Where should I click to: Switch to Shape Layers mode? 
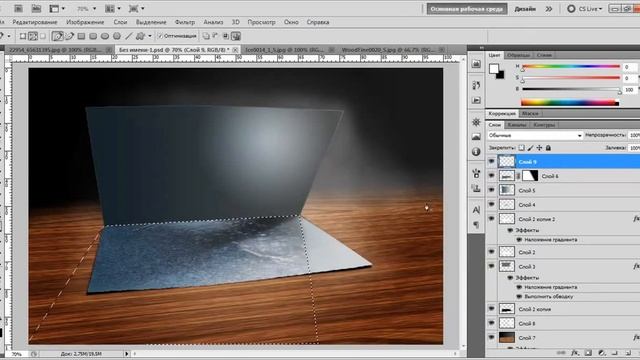pos(23,36)
